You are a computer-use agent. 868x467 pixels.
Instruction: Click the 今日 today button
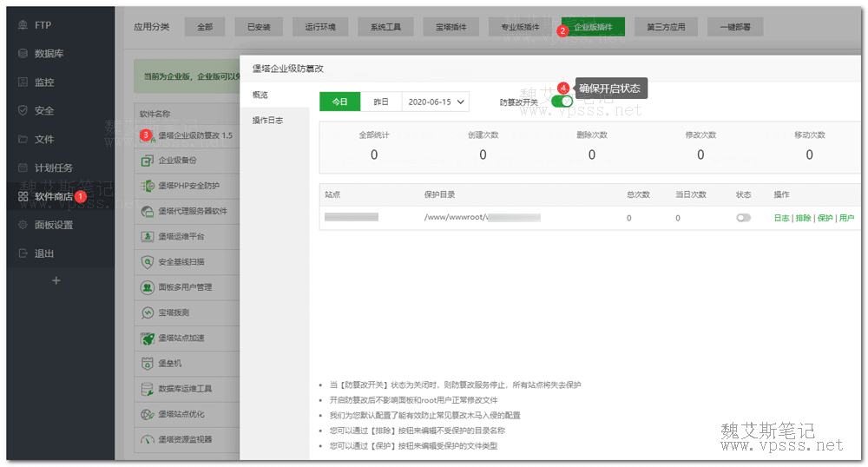pos(340,102)
